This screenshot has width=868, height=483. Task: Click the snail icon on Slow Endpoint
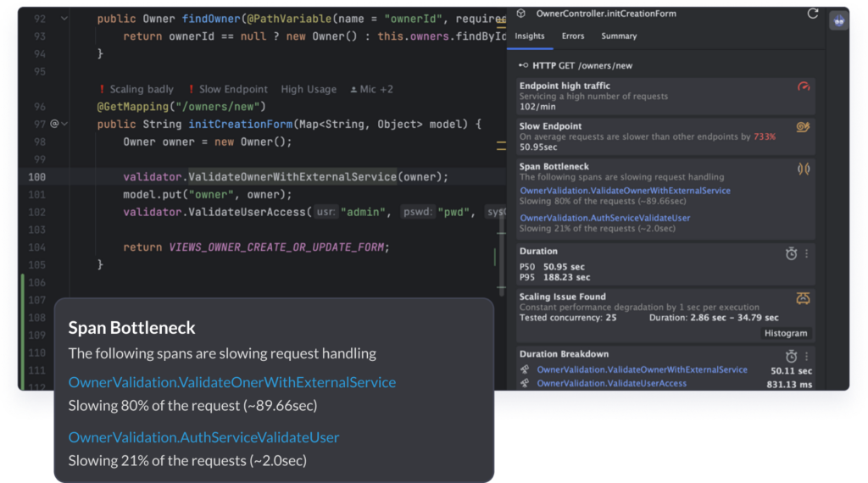pyautogui.click(x=803, y=127)
